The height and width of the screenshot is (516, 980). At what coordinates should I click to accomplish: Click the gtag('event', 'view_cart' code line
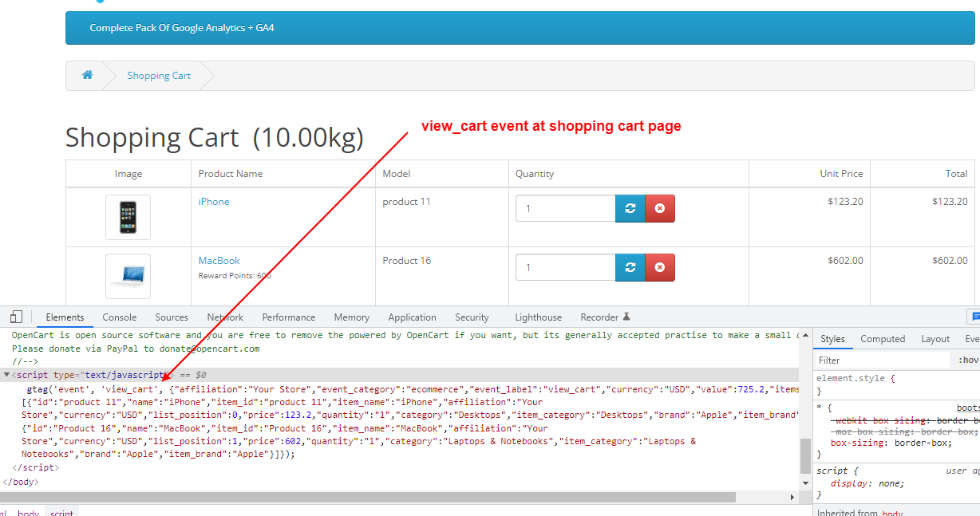click(x=413, y=388)
